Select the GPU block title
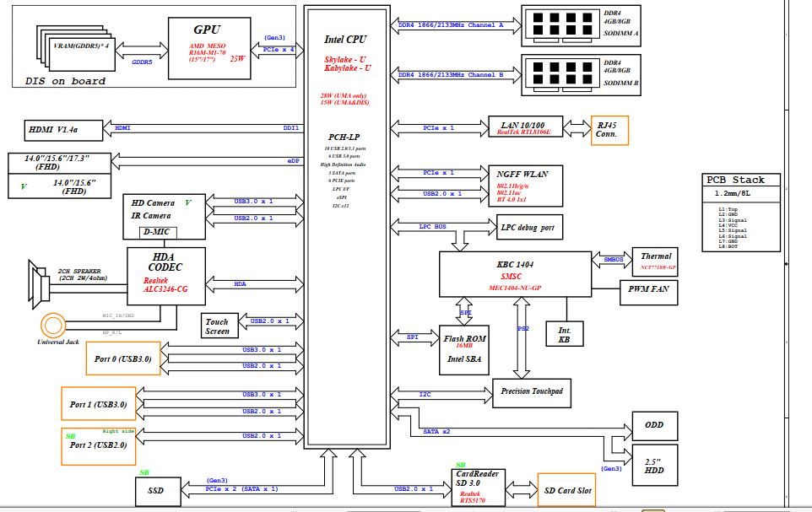This screenshot has width=812, height=512. coord(207,30)
